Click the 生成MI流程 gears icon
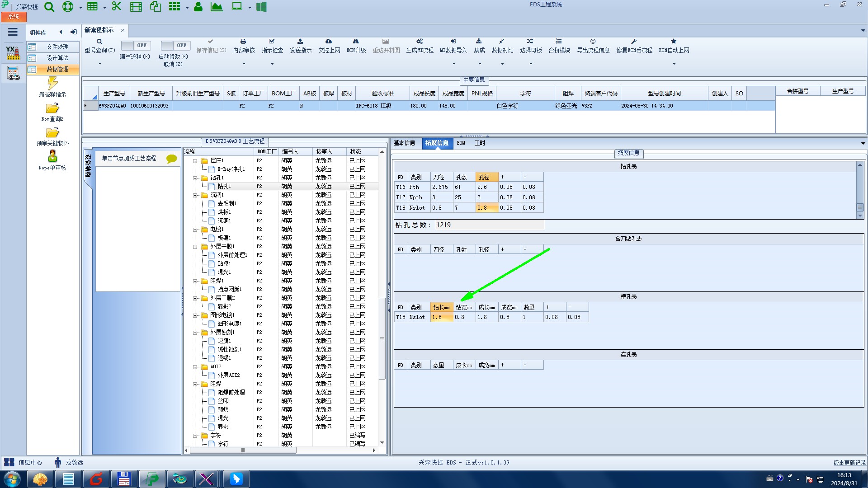Viewport: 868px width, 488px height. 420,42
